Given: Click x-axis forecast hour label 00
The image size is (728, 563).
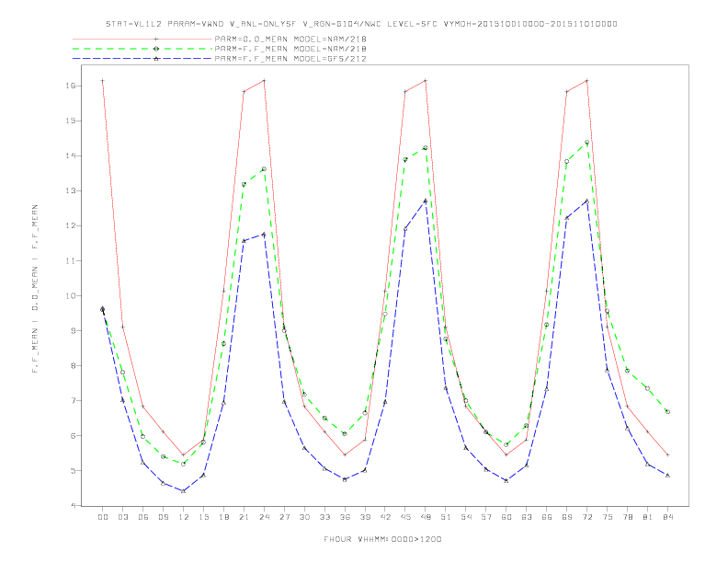Looking at the screenshot, I should (103, 517).
